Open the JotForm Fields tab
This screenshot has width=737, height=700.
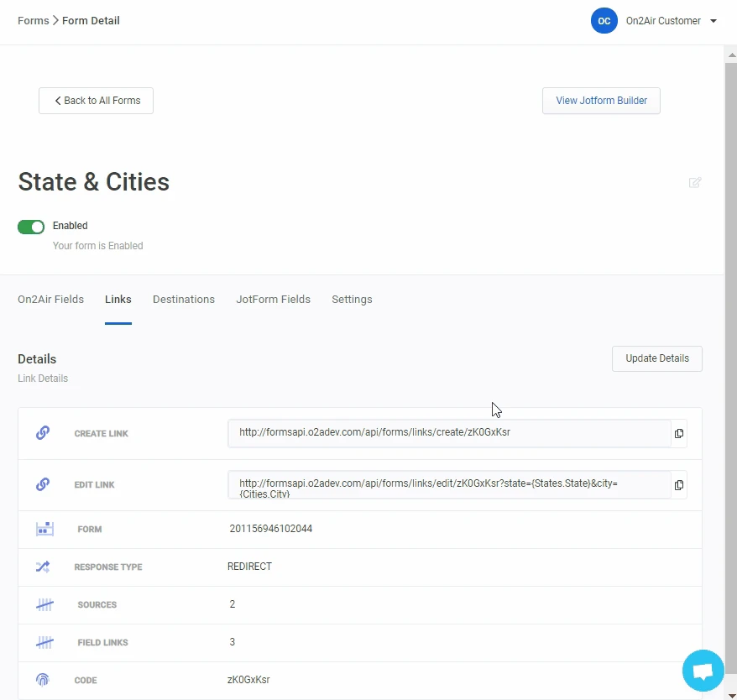[273, 300]
